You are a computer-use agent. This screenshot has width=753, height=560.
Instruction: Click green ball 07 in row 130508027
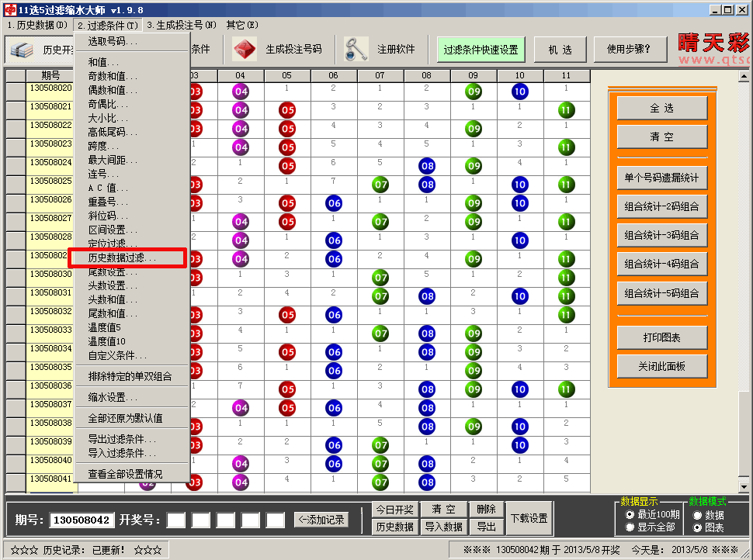[x=381, y=222]
